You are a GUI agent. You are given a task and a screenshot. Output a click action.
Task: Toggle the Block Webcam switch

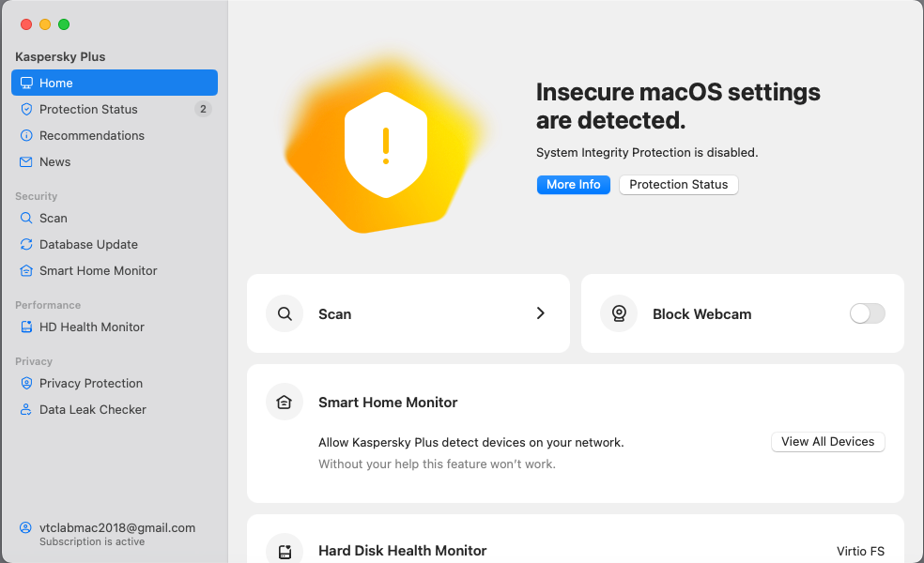pos(867,313)
